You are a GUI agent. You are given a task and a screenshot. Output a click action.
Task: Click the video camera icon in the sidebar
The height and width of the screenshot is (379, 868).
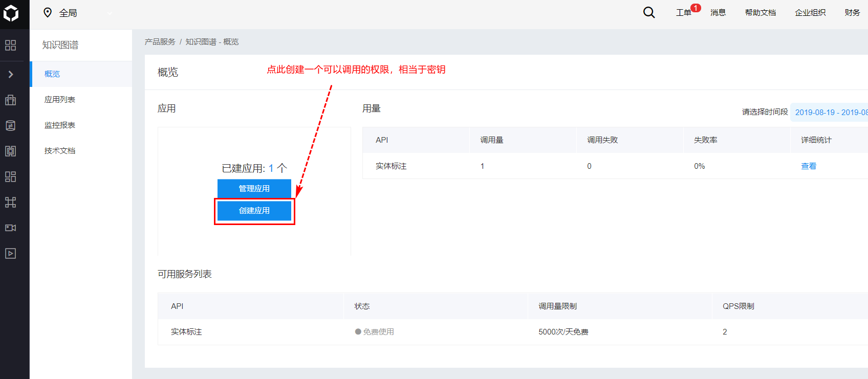pos(10,228)
